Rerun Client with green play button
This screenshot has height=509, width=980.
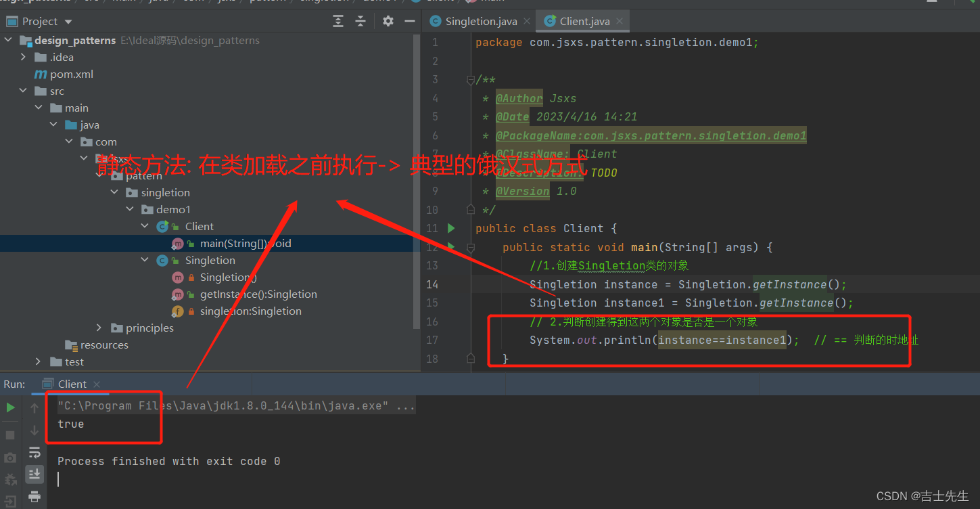(x=10, y=407)
